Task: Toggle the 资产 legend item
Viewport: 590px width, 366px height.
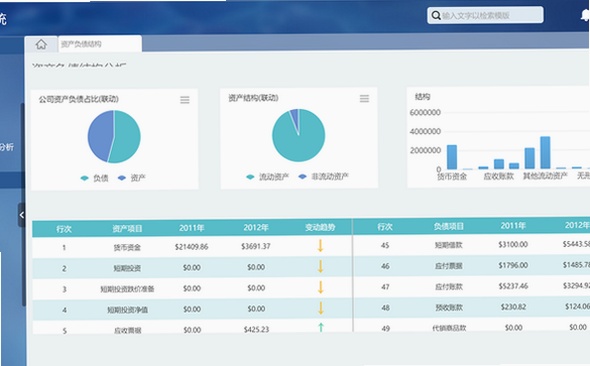Action: (131, 178)
